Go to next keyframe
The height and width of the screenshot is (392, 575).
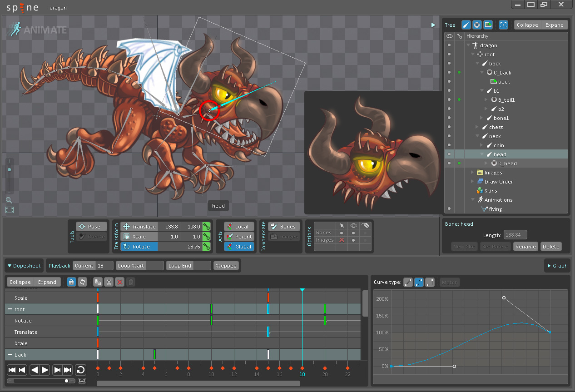(x=57, y=370)
